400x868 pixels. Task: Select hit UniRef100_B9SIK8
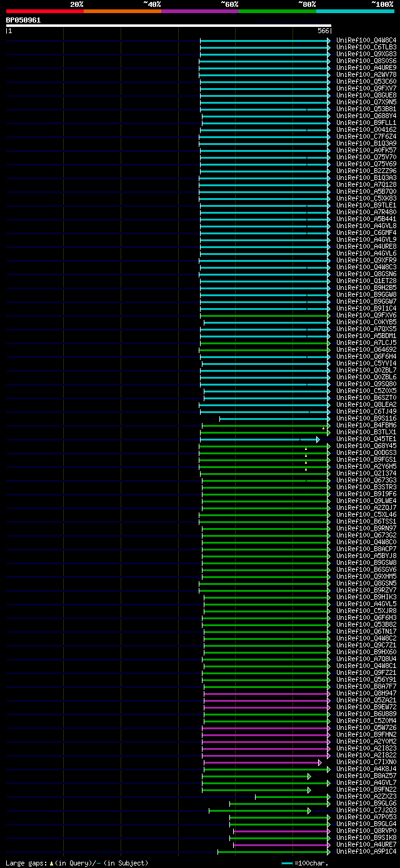point(366,837)
